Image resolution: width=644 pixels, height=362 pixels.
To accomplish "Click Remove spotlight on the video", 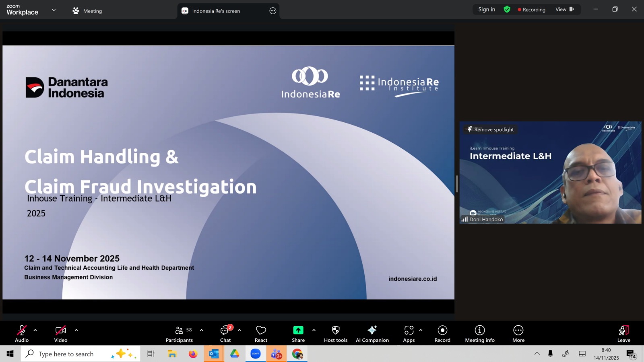I will click(x=490, y=130).
